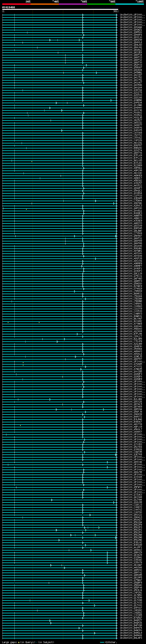The image size is (146, 644).
Task: Click hit label UniRef100_Q2WEJ5
Action: [x=131, y=357]
